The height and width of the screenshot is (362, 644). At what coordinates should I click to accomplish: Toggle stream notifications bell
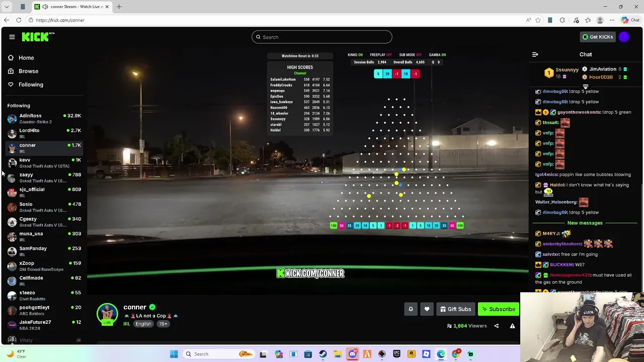point(411,309)
